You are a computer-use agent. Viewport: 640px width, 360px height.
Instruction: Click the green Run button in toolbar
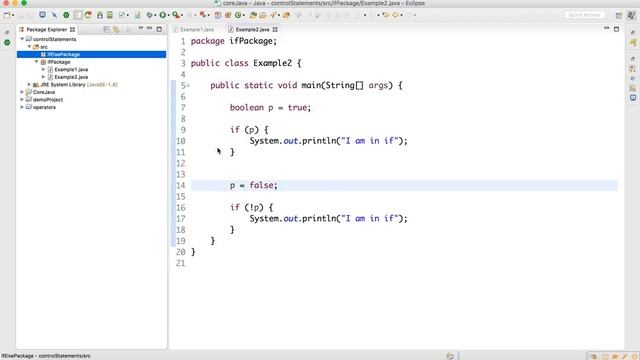(162, 15)
